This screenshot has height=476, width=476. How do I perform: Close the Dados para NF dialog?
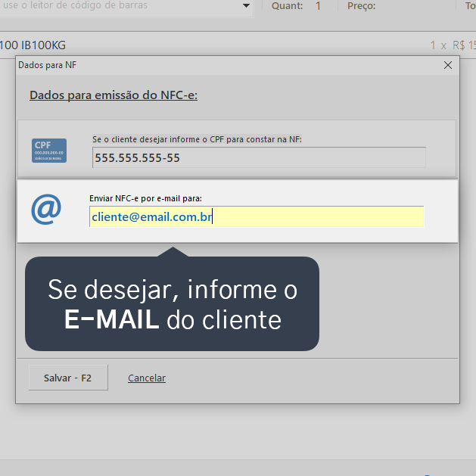448,65
